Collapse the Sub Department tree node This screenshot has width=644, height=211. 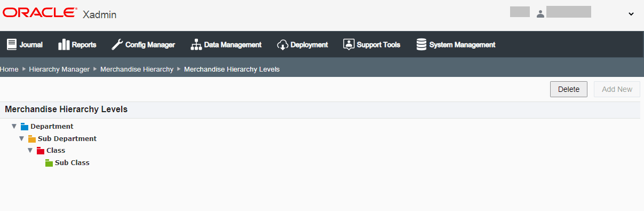tap(22, 139)
